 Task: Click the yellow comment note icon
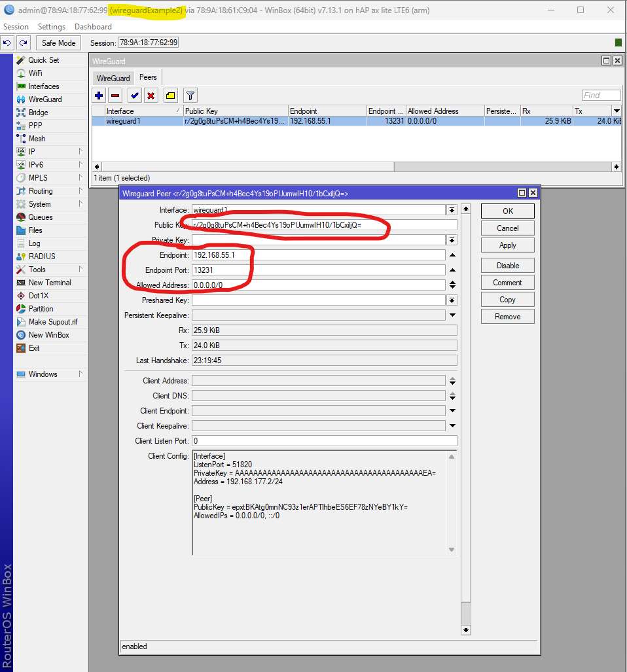(x=171, y=96)
